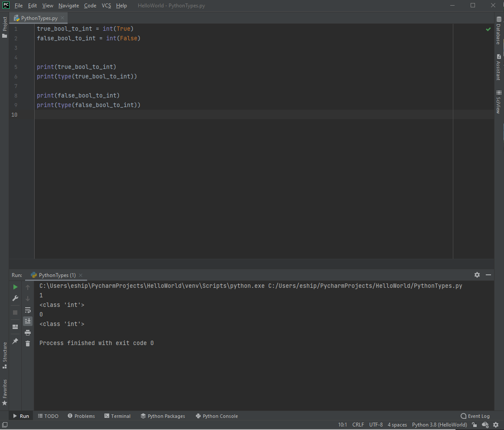Open the Python Packages tool window
Viewport: 504px width, 430px height.
click(x=163, y=416)
